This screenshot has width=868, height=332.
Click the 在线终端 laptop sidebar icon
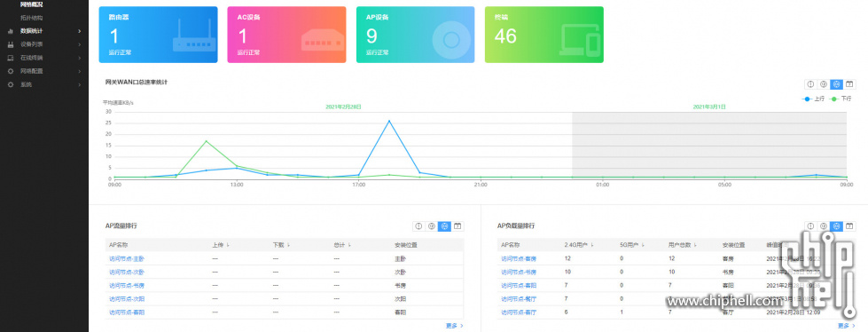click(x=11, y=58)
